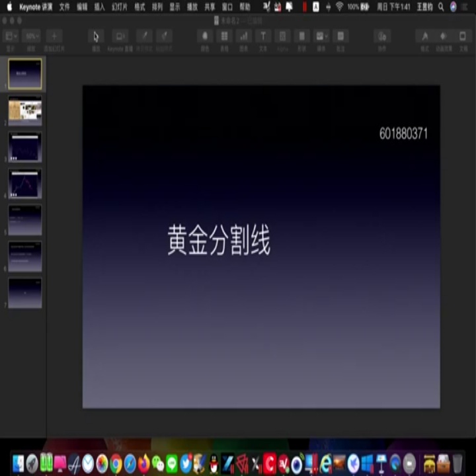The height and width of the screenshot is (476, 476).
Task: Open the 显示 menu
Action: [x=175, y=7]
